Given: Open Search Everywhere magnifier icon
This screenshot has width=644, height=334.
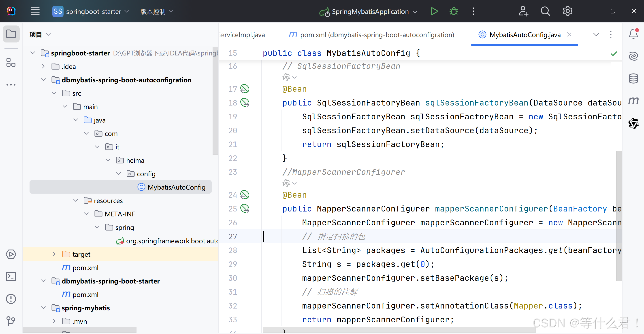Looking at the screenshot, I should (x=545, y=11).
